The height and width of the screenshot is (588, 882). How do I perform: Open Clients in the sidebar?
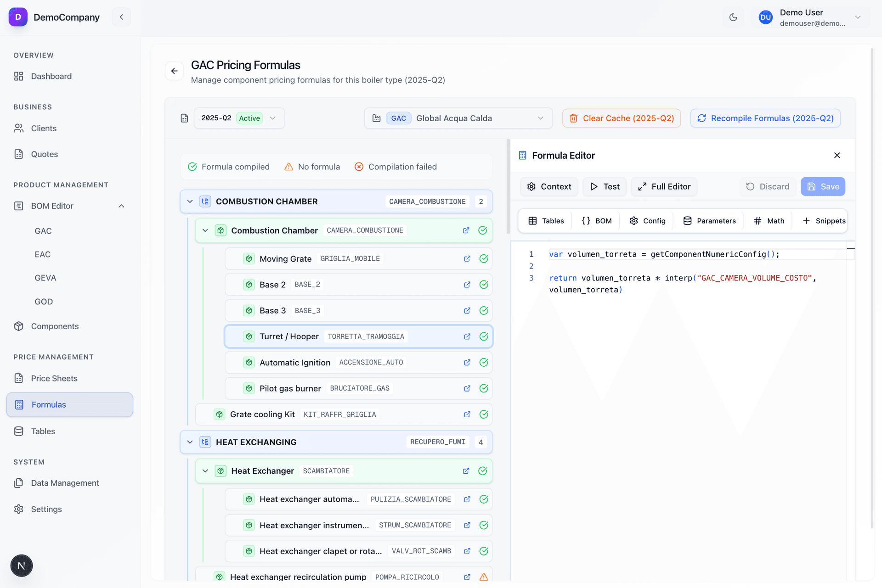click(x=70, y=129)
